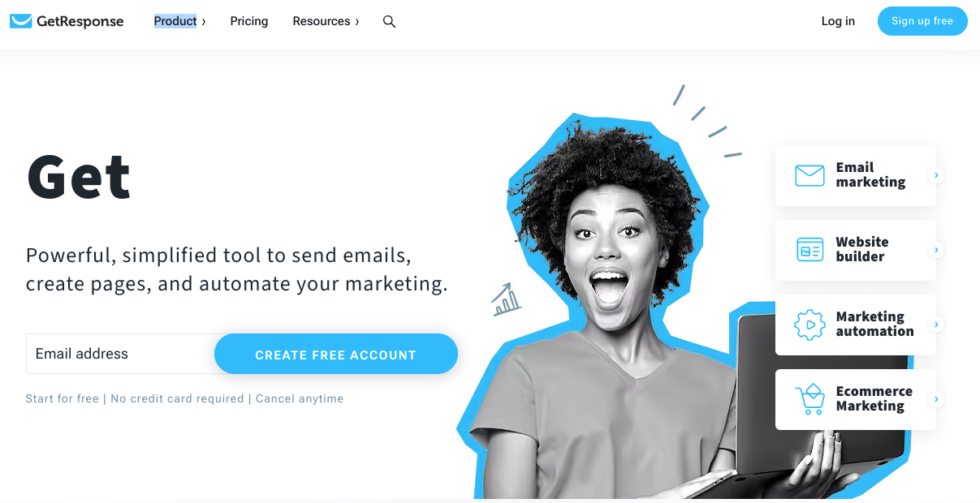
Task: Open the search magnifier icon
Action: [389, 21]
